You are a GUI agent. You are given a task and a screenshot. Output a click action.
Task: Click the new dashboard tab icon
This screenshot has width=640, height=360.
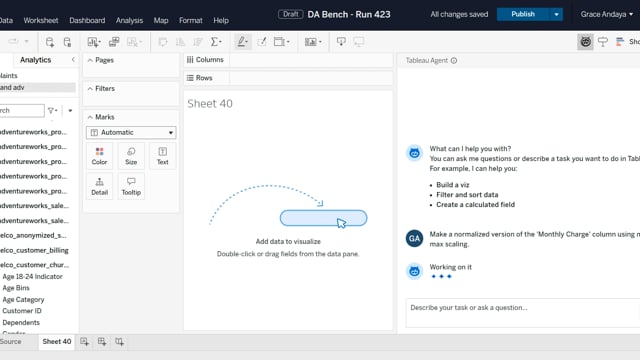point(102,342)
